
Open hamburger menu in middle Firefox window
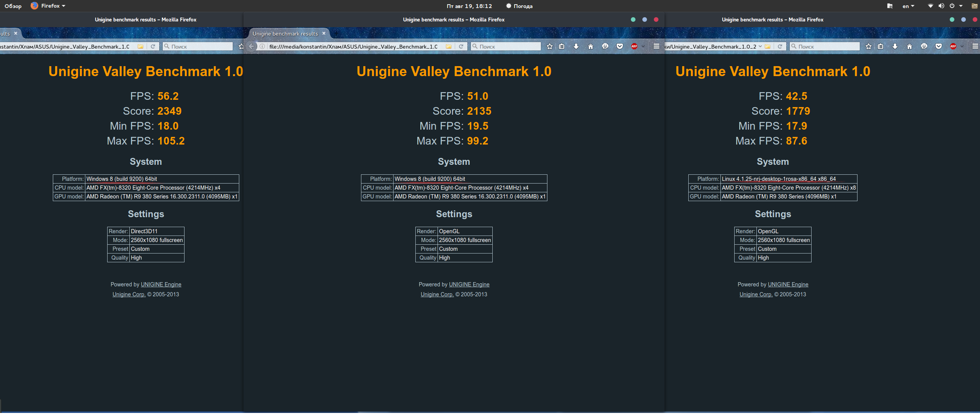pyautogui.click(x=656, y=47)
